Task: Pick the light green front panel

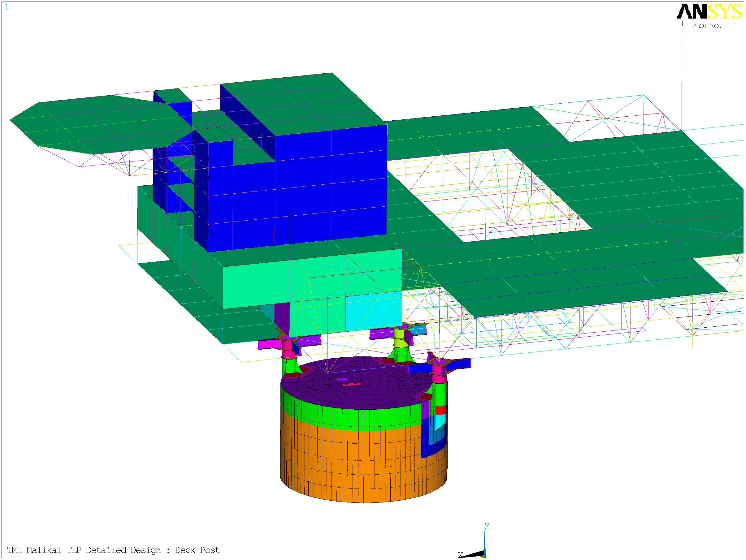Action: (256, 286)
